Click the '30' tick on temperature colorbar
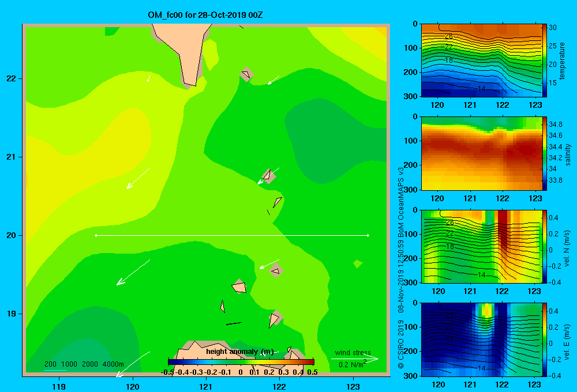 553,28
